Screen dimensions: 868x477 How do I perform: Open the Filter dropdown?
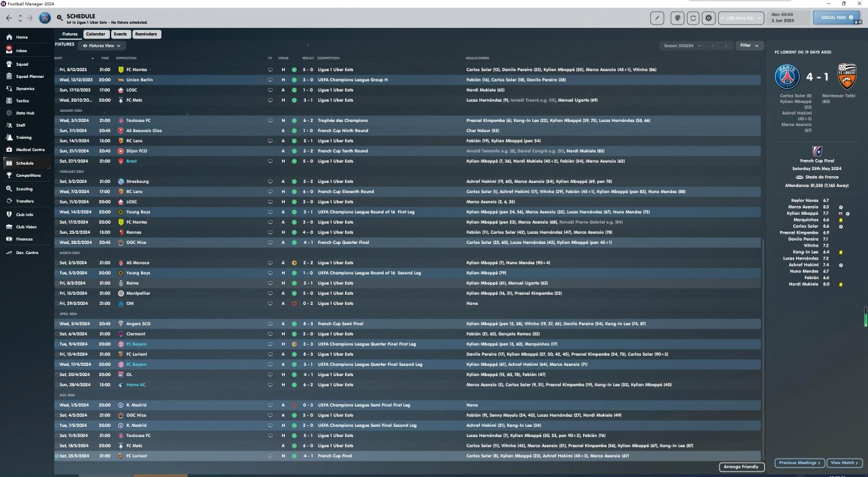pyautogui.click(x=749, y=45)
